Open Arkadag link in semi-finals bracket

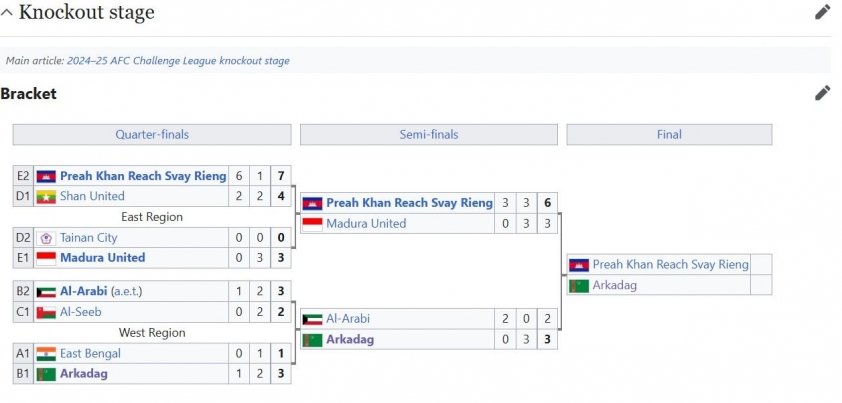[350, 340]
